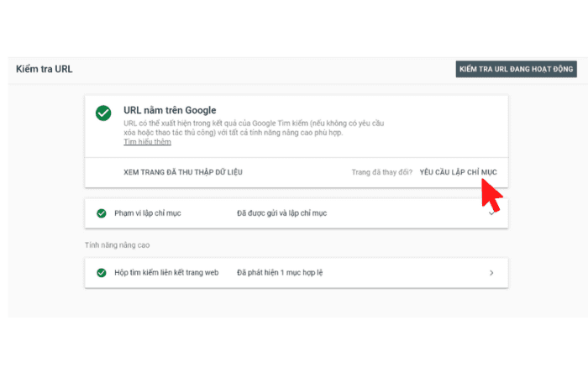Click the 'Phạm vi lập chỉ mục' label
Image resolution: width=588 pixels, height=378 pixels.
147,213
